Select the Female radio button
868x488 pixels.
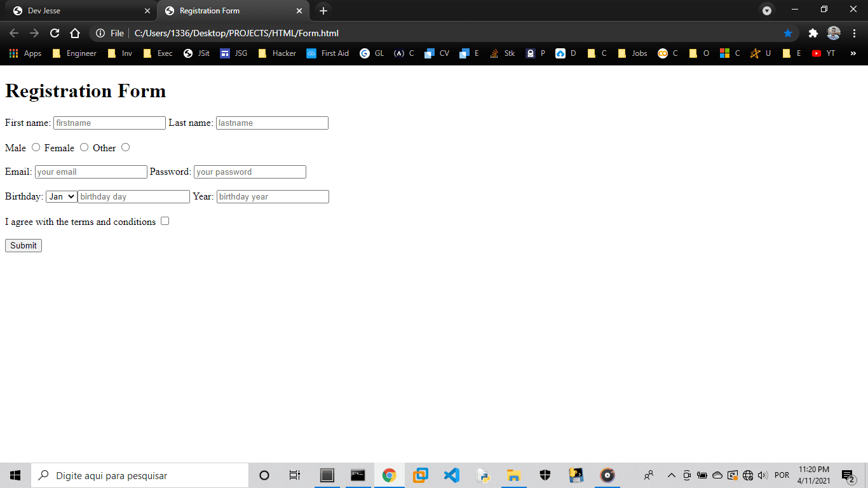84,147
